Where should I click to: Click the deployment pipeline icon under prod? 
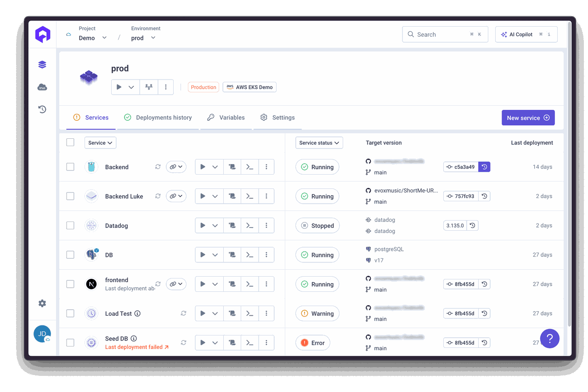(x=149, y=87)
